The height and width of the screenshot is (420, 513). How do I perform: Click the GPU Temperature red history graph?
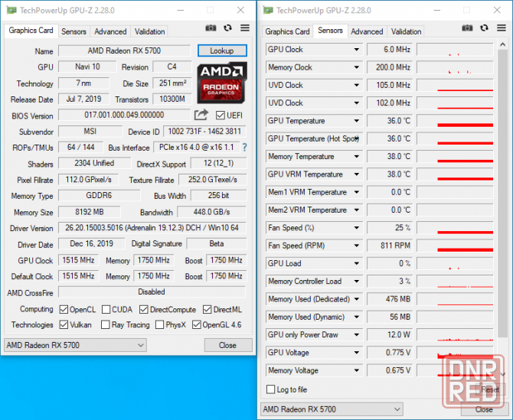click(455, 121)
